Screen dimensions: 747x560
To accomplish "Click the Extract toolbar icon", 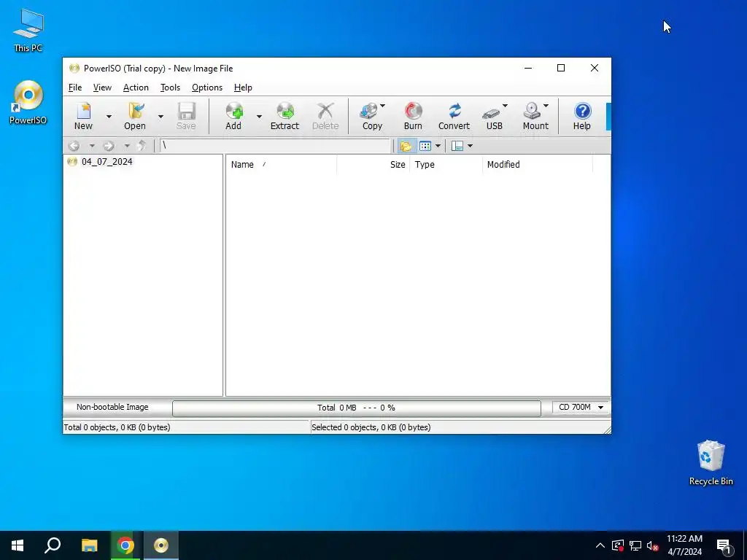I will point(285,116).
